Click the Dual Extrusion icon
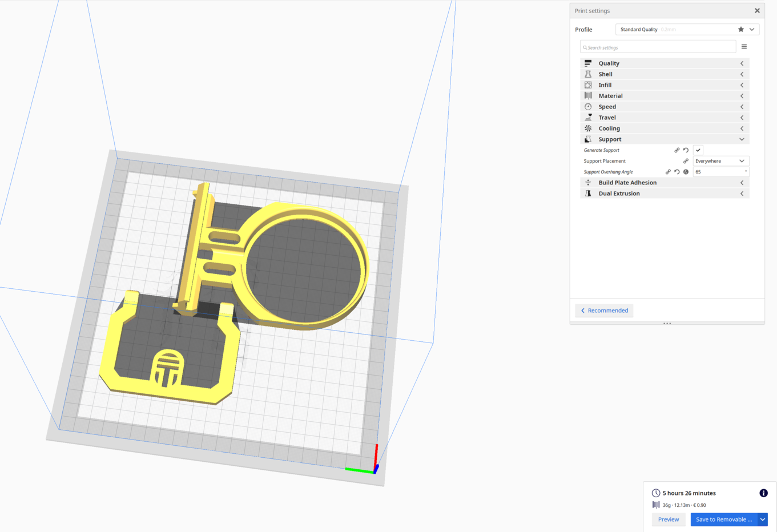Image resolution: width=777 pixels, height=532 pixels. pos(588,194)
